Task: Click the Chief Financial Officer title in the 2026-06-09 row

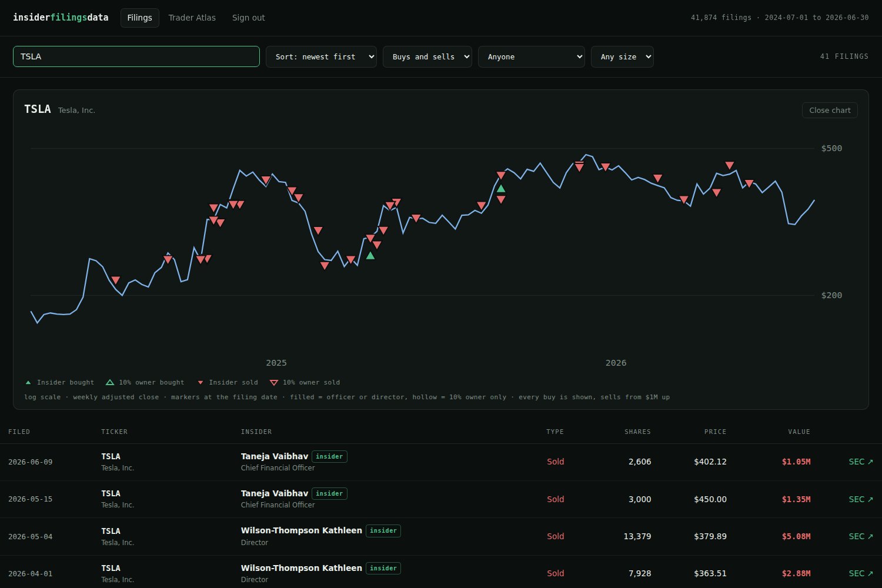Action: pos(278,468)
